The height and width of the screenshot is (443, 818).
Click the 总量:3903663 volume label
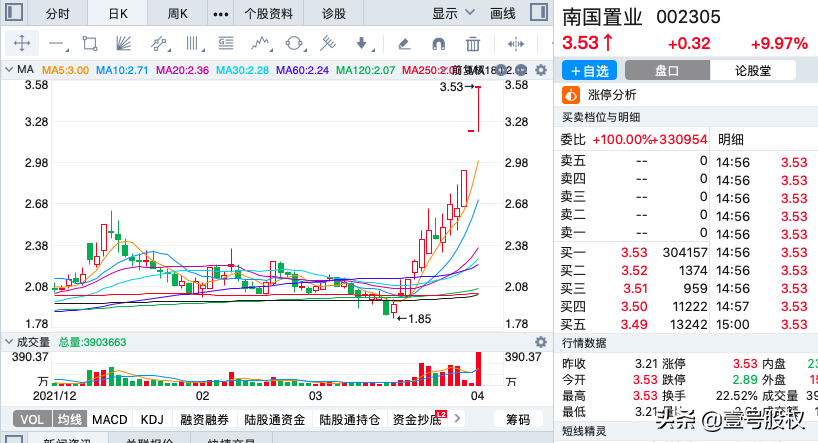[x=92, y=342]
